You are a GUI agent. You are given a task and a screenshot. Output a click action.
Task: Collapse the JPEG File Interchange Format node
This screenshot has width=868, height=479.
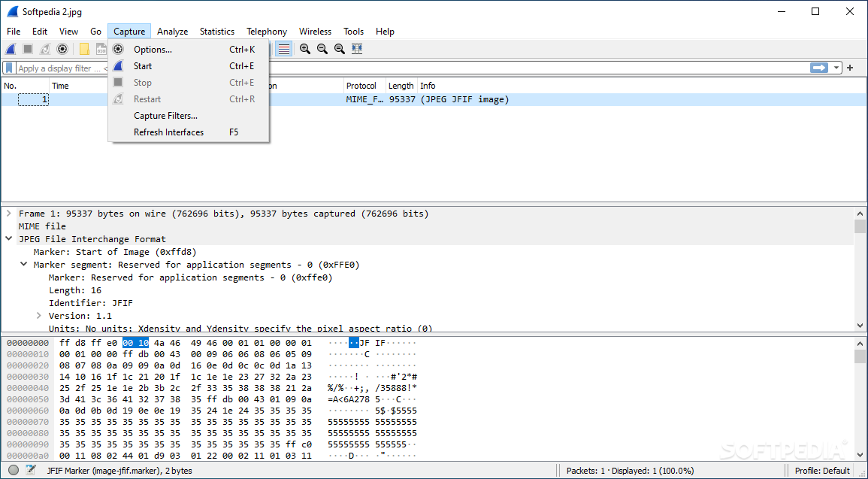(x=9, y=239)
